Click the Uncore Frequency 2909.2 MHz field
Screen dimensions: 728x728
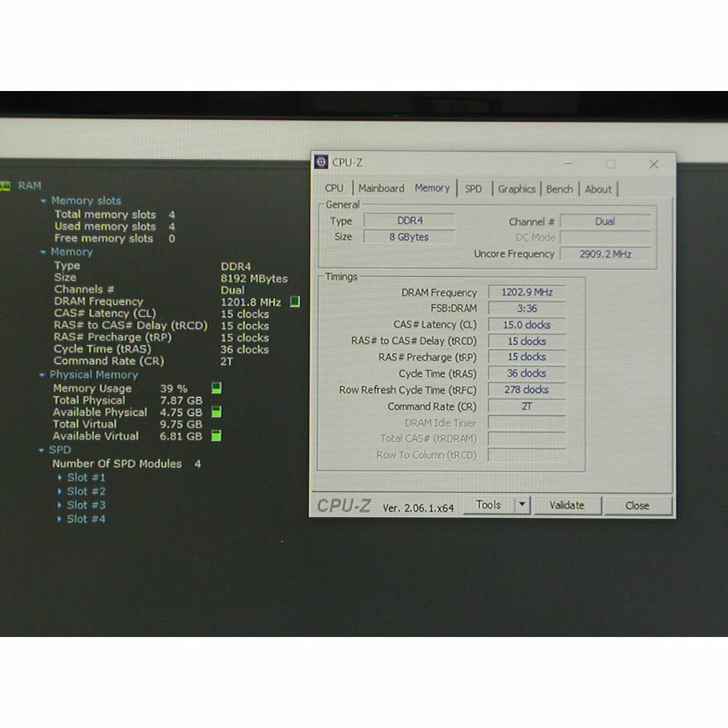(x=605, y=254)
